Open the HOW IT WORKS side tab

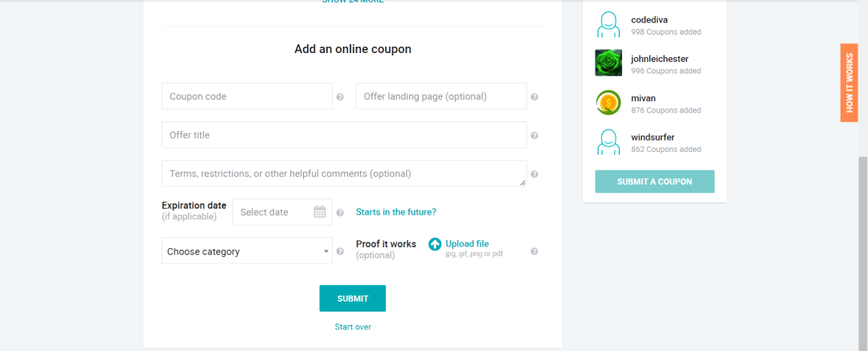coord(849,83)
